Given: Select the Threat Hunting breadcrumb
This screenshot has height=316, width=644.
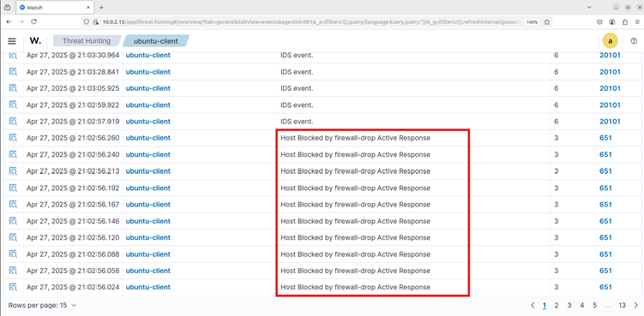Looking at the screenshot, I should 87,41.
